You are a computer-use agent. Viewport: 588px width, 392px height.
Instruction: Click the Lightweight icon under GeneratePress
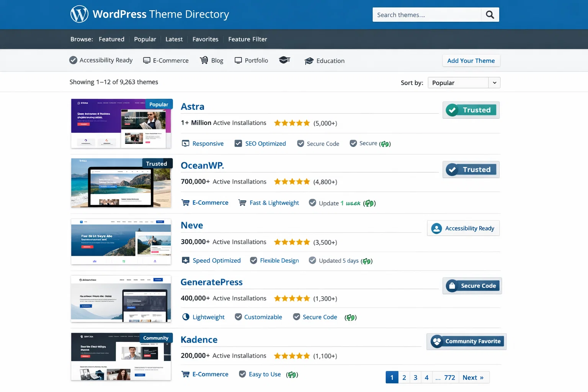coord(186,317)
